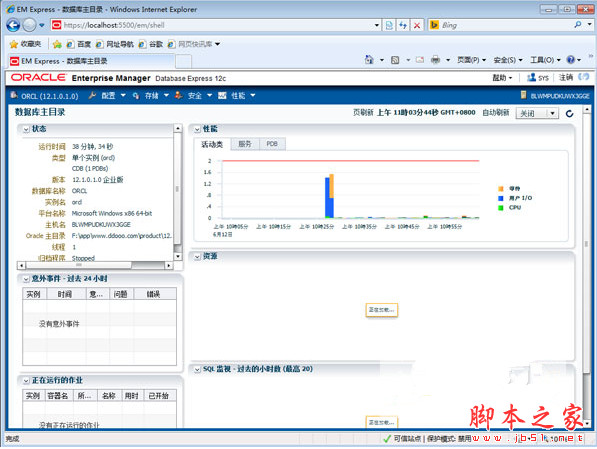Image resolution: width=597 pixels, height=449 pixels.
Task: Click the 时间 column header in incidents table
Action: pyautogui.click(x=65, y=294)
